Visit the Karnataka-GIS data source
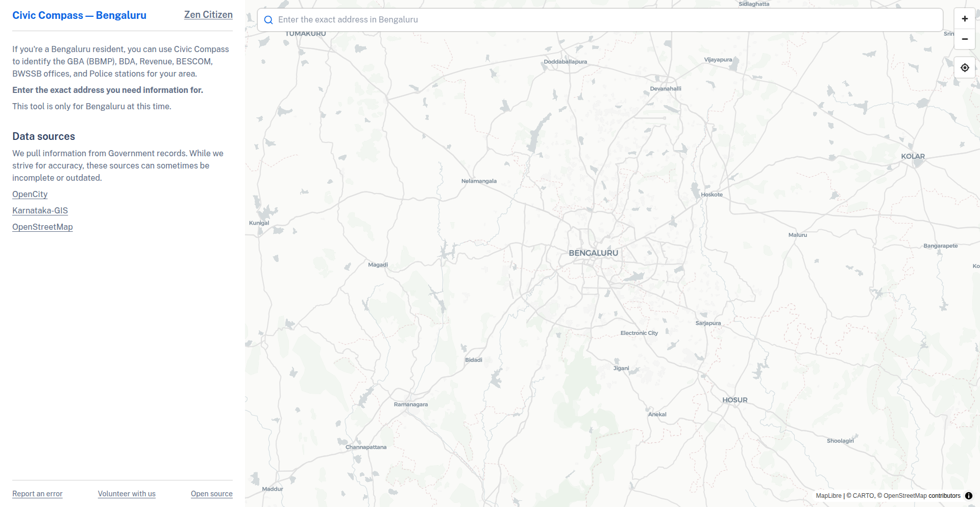This screenshot has width=980, height=507. (40, 210)
